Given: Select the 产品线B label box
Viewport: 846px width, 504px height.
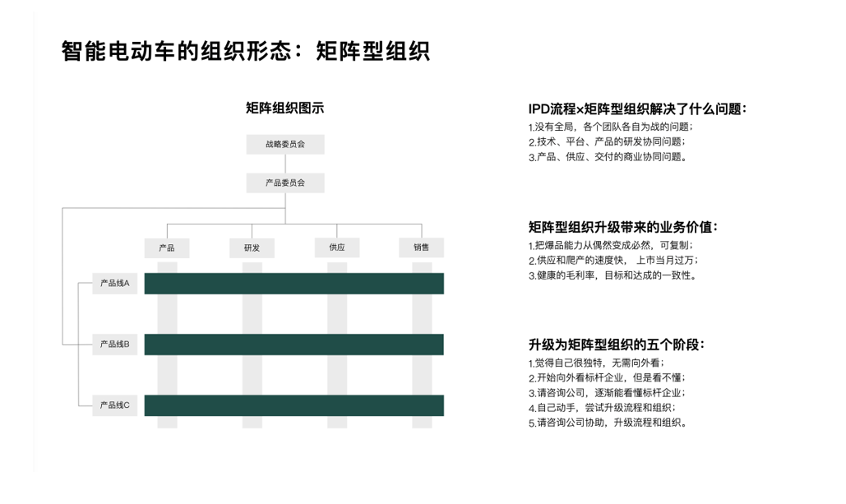Looking at the screenshot, I should 115,344.
